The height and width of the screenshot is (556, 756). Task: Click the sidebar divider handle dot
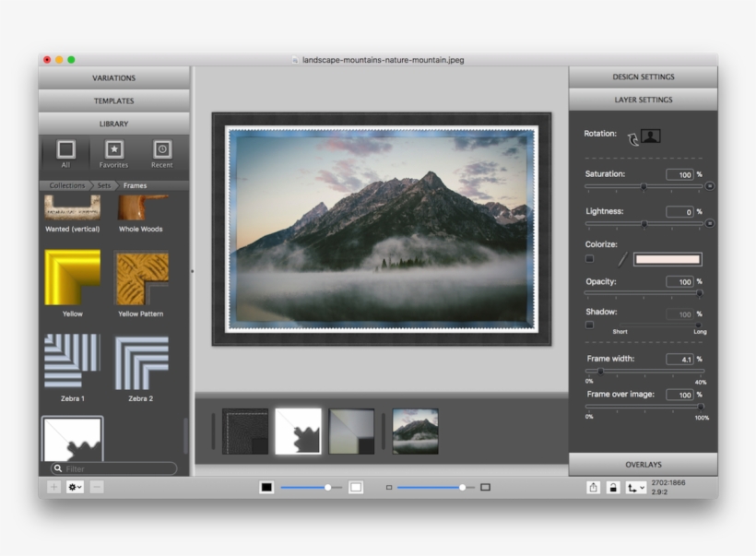[193, 271]
